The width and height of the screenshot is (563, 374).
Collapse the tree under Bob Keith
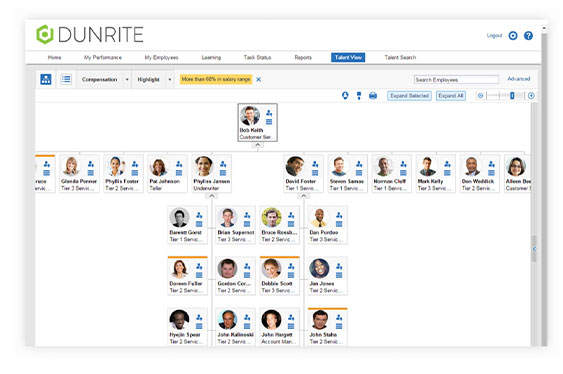click(257, 145)
